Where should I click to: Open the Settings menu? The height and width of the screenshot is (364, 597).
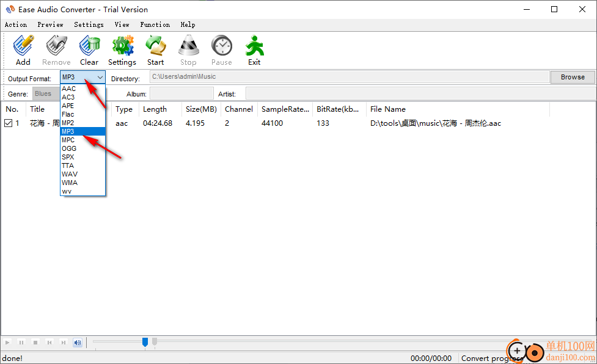[89, 24]
